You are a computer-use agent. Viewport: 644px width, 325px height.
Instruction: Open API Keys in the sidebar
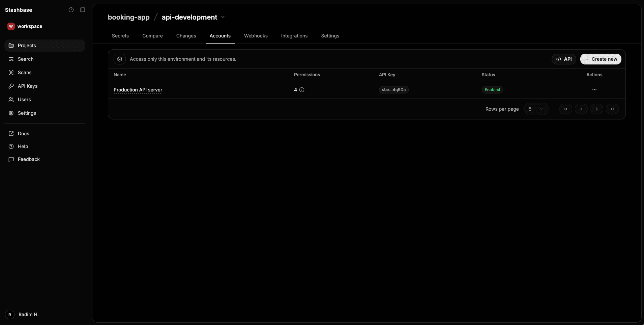tap(45, 86)
